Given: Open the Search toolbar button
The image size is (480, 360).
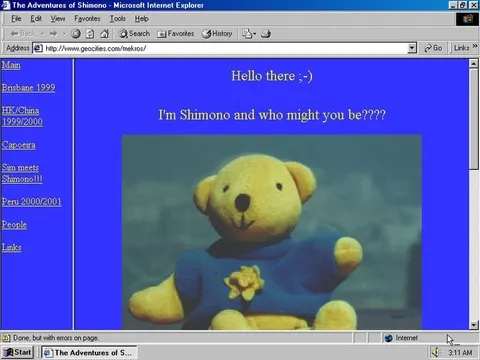Looking at the screenshot, I should point(134,34).
